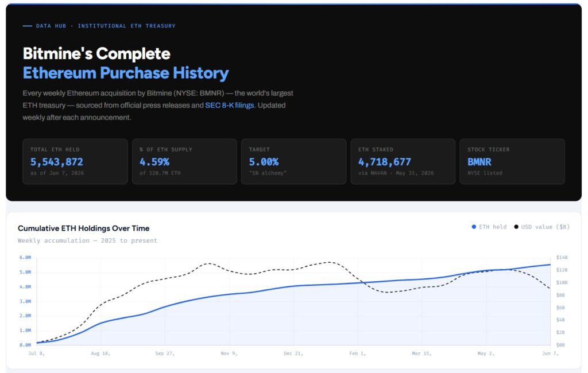
Task: Click the BMNR stock ticker value
Action: (x=479, y=162)
